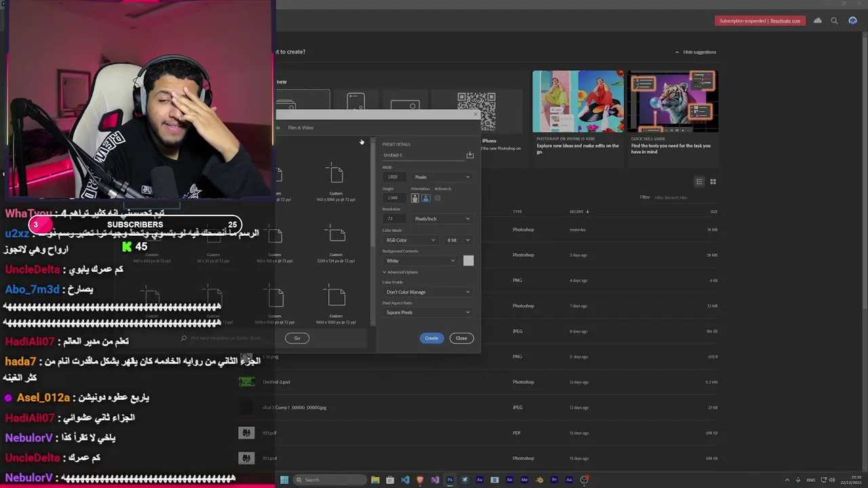The width and height of the screenshot is (868, 488).
Task: Open Media Encoder from taskbar
Action: pos(524,480)
